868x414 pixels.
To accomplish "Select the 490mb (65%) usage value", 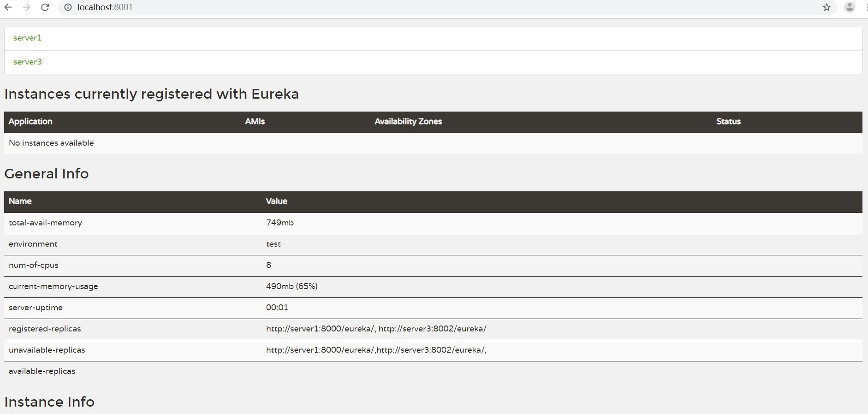I will 292,286.
